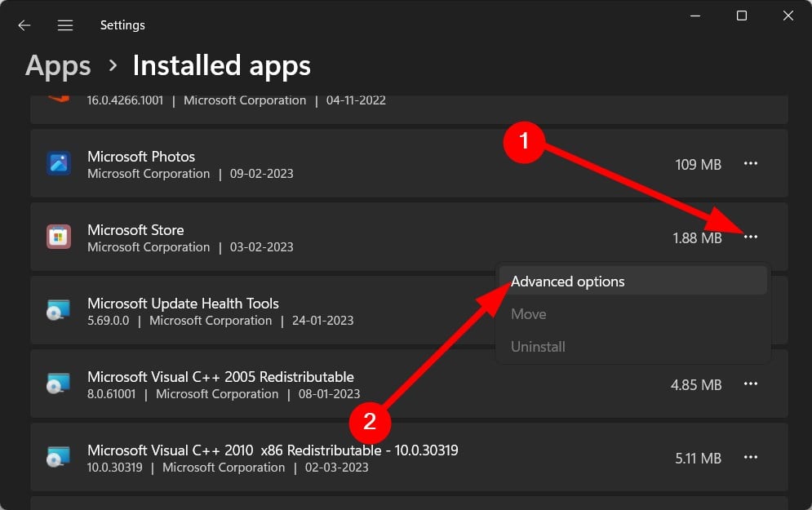Click the Settings window title
Image resolution: width=812 pixels, height=510 pixels.
122,24
